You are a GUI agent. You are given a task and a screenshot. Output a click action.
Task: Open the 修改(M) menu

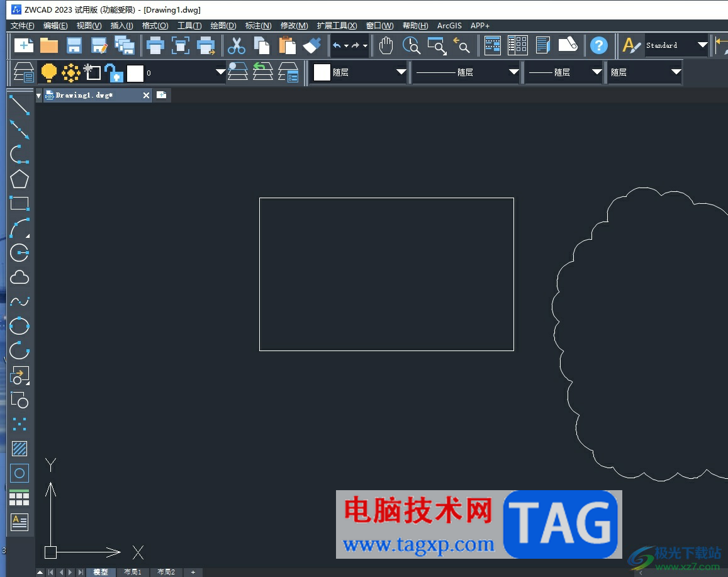tap(294, 26)
